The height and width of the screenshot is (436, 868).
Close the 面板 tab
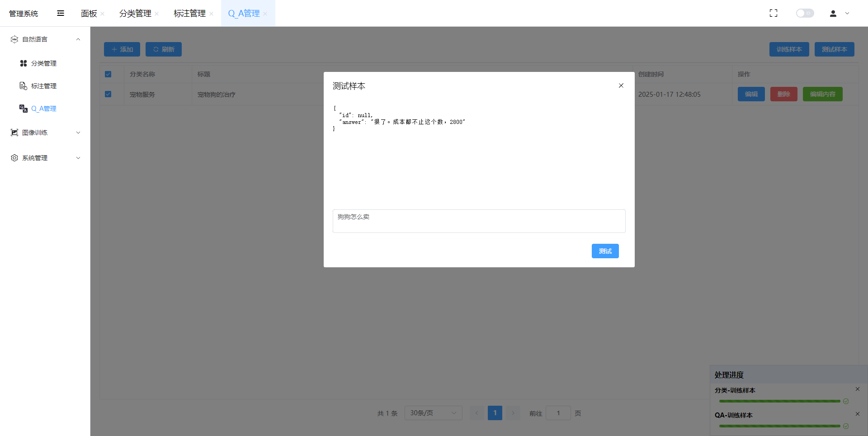[x=103, y=14]
